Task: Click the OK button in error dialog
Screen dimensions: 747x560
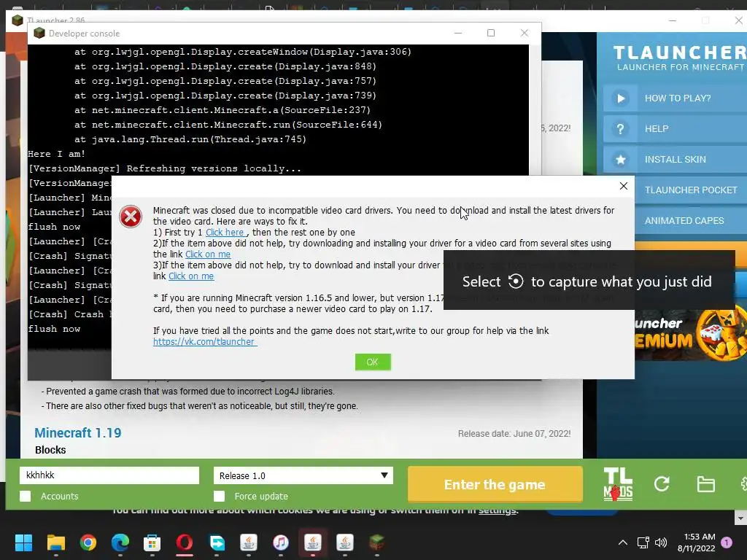Action: [373, 362]
